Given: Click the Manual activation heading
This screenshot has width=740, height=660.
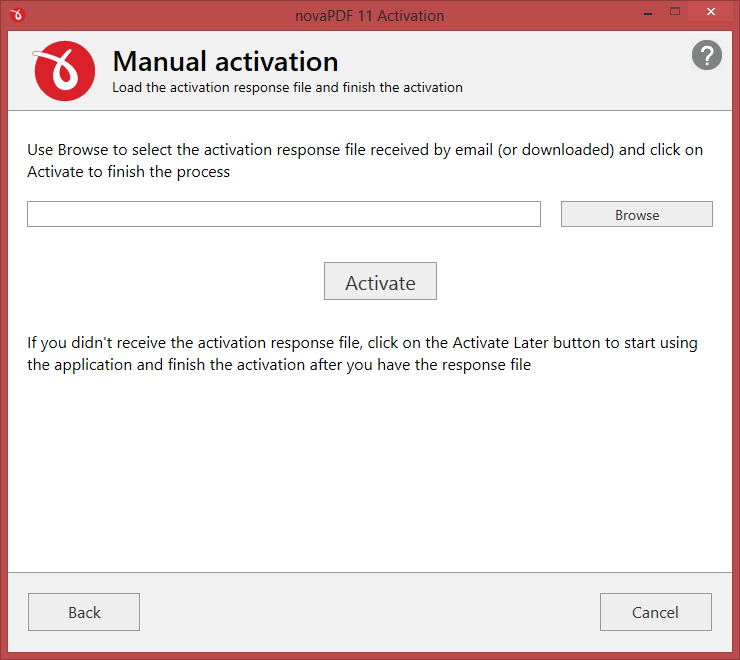Looking at the screenshot, I should [x=226, y=61].
